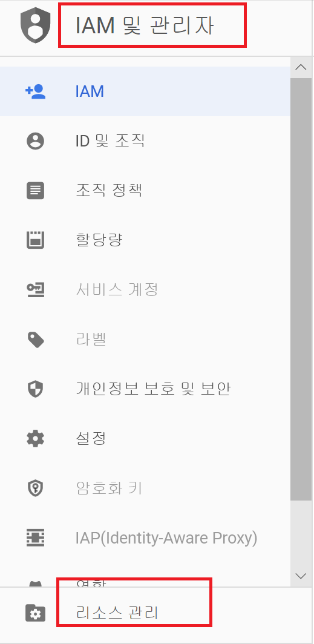
Task: Click the 조직 정책 document icon
Action: tap(35, 191)
